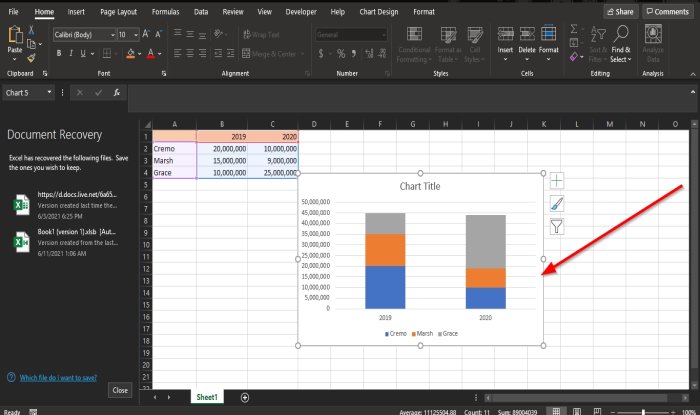Screen dimensions: 700x415
Task: Click the Insert Function fx icon
Action: 117,92
